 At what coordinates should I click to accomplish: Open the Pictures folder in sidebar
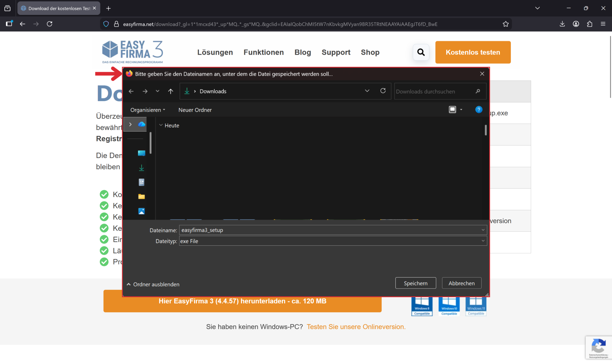click(x=142, y=211)
